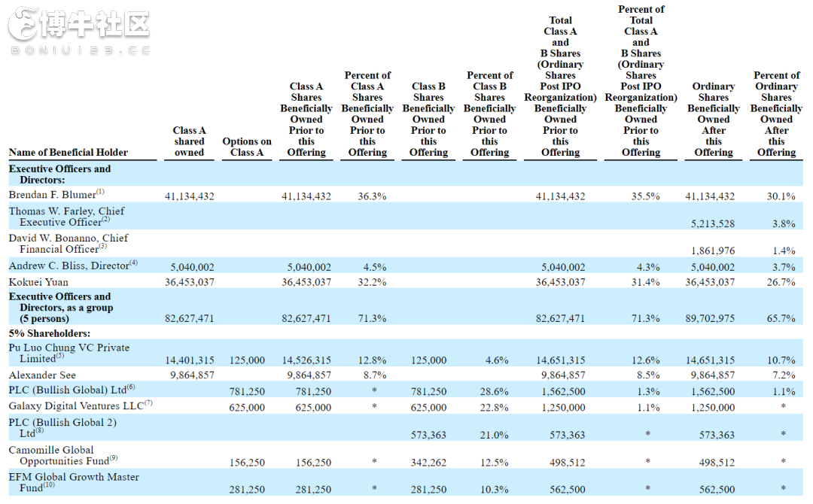Click "26.7%" in Kokuei Yuan's row
The image size is (813, 504).
(781, 282)
